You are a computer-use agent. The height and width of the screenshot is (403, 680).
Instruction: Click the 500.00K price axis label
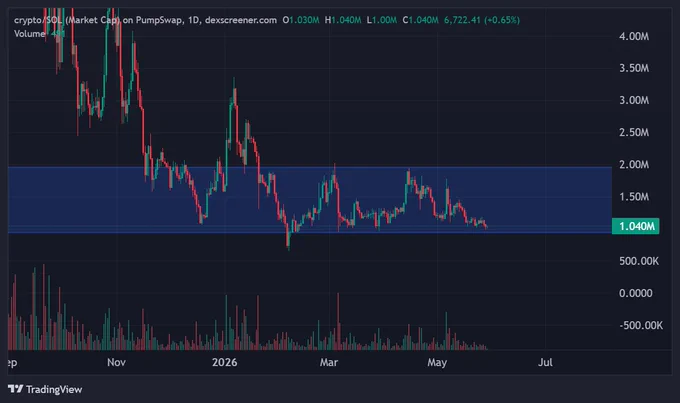(x=639, y=261)
